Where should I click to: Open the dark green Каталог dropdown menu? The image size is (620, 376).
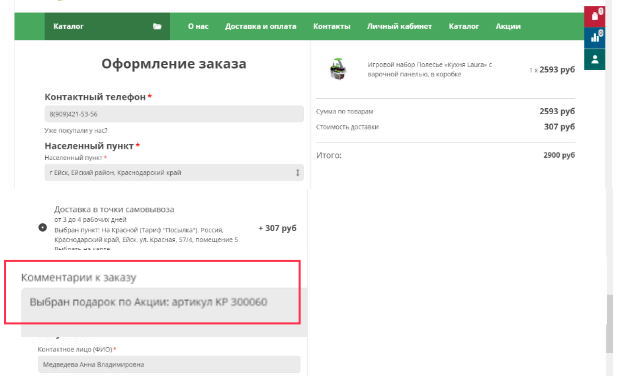click(107, 26)
